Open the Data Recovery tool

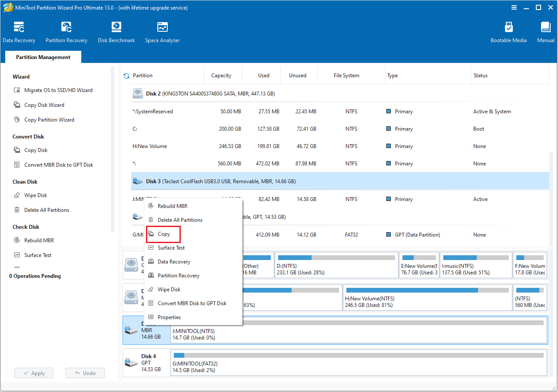19,31
